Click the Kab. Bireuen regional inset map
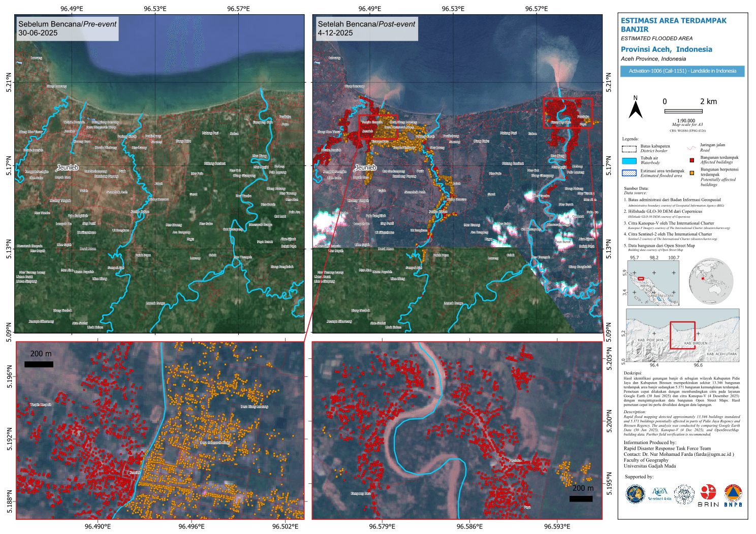 (x=682, y=335)
